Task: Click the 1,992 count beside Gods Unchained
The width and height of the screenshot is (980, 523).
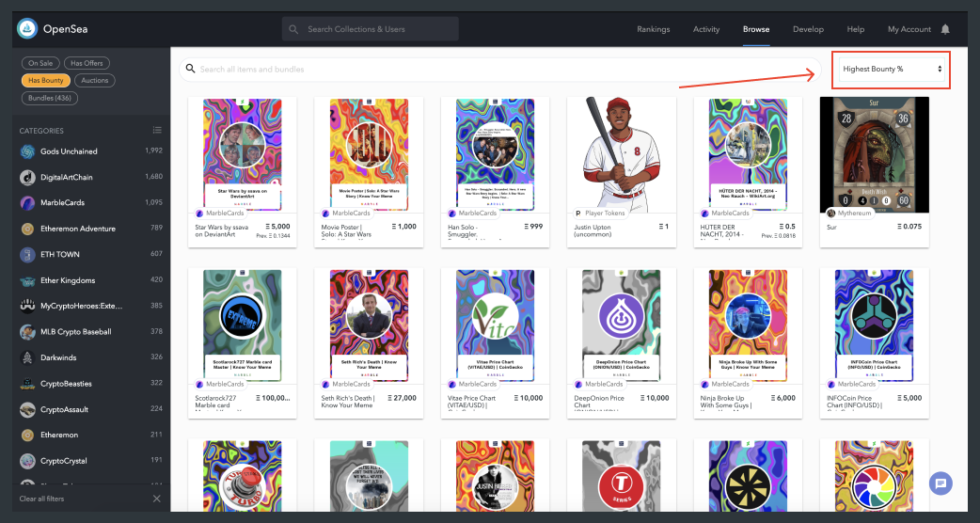Action: coord(153,151)
